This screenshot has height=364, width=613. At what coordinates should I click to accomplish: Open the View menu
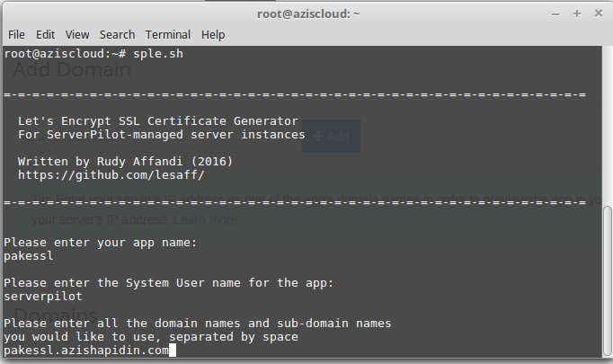coord(77,34)
